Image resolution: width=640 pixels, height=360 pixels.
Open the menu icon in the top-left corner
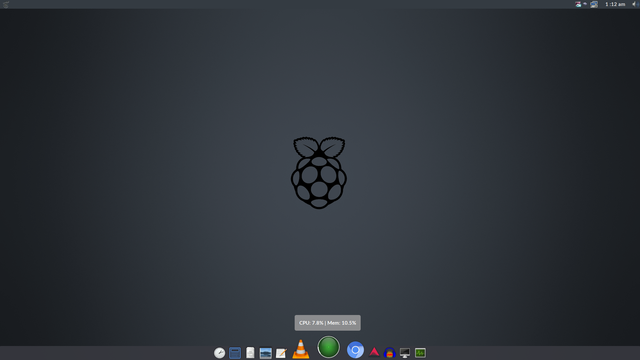pyautogui.click(x=5, y=4)
